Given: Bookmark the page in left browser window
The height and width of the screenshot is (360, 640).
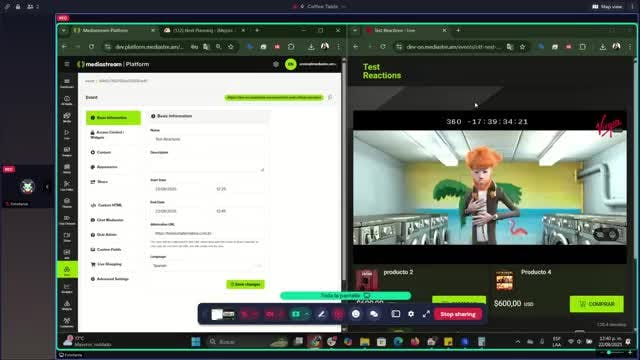Looking at the screenshot, I should (x=231, y=47).
